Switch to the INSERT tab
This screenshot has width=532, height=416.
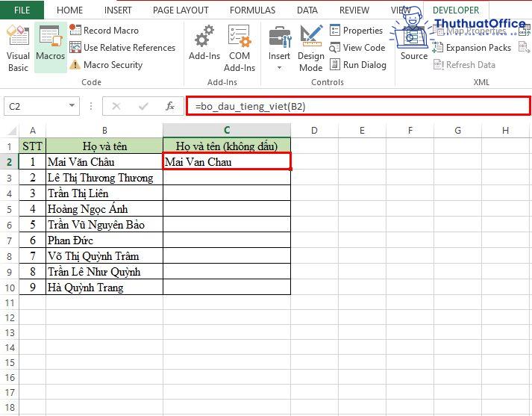(x=118, y=10)
